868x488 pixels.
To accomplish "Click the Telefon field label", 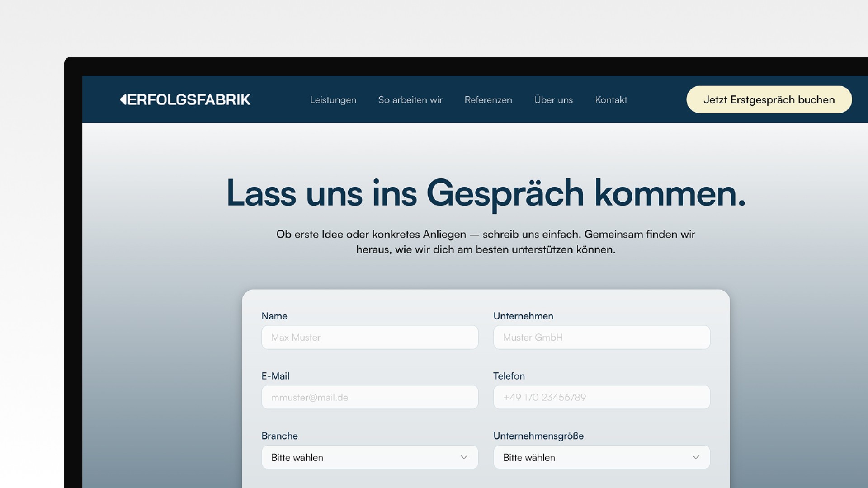I will tap(509, 376).
